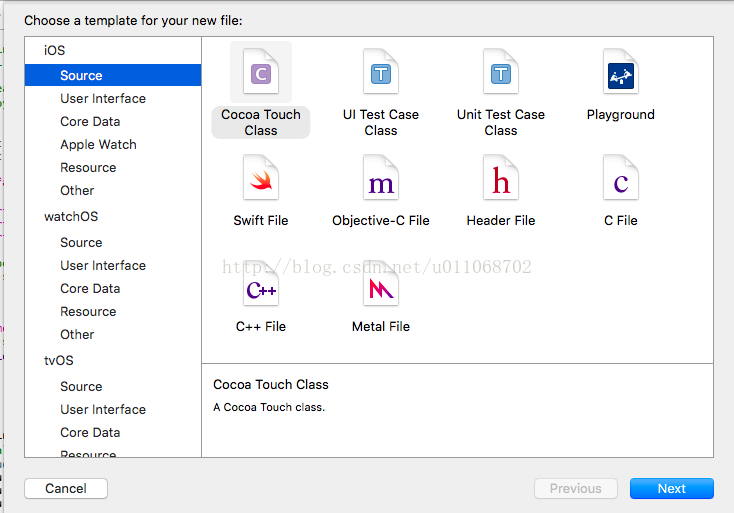
Task: Select the Cocoa Touch Class template icon
Action: 261,72
